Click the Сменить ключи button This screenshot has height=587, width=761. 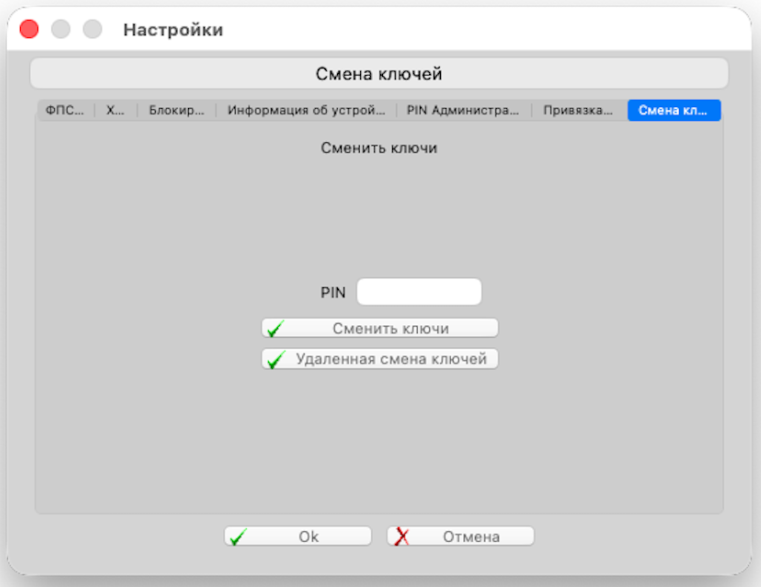click(x=380, y=328)
